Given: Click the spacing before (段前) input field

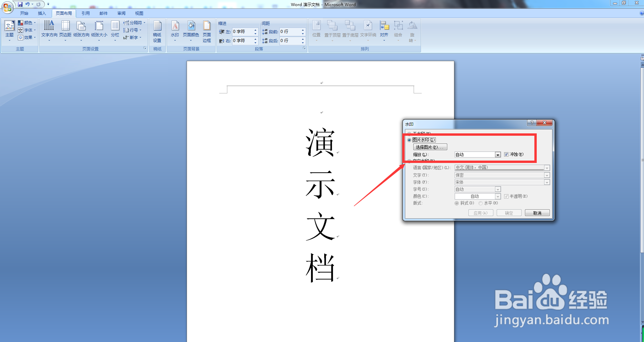Looking at the screenshot, I should [x=290, y=32].
